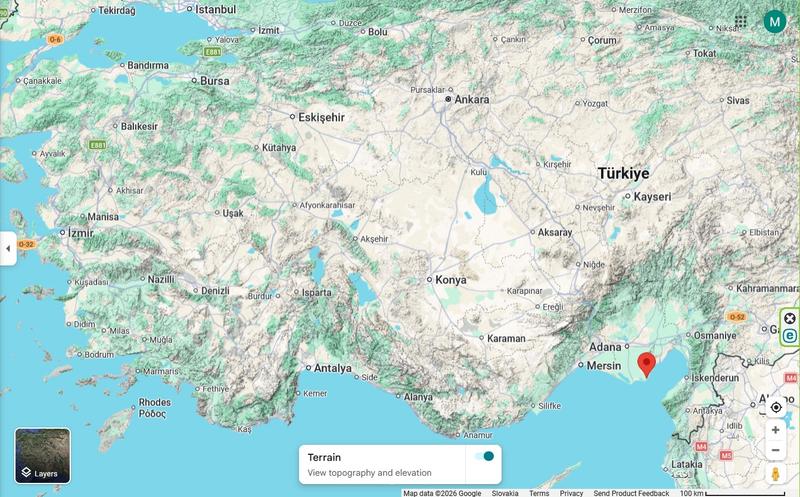Click the Bandırma town label
Screen dimensions: 800x497
tap(147, 65)
